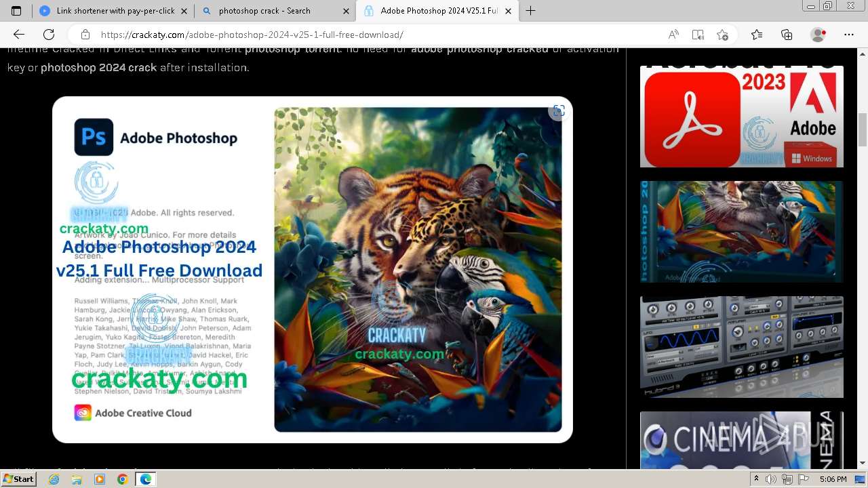The height and width of the screenshot is (488, 868).
Task: Open the Hybrid synthesizer sidebar thumbnail
Action: (742, 347)
